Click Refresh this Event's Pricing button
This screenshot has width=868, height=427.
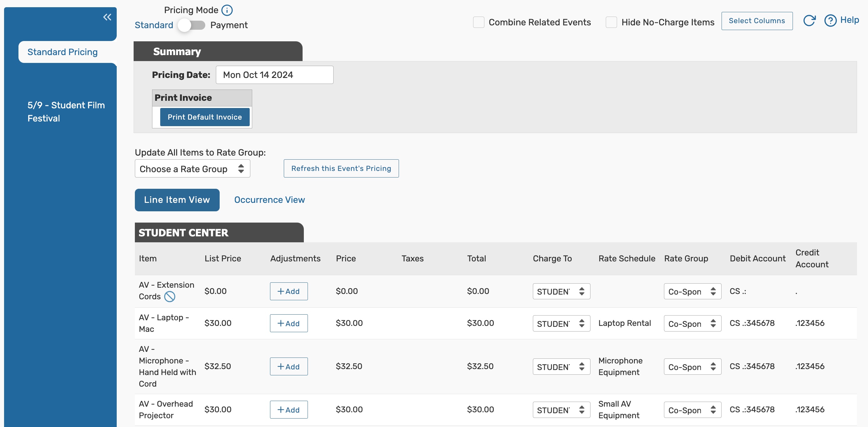coord(341,168)
